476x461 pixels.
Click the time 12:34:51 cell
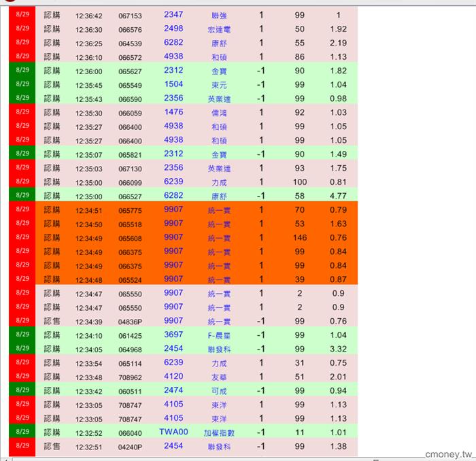pyautogui.click(x=88, y=210)
